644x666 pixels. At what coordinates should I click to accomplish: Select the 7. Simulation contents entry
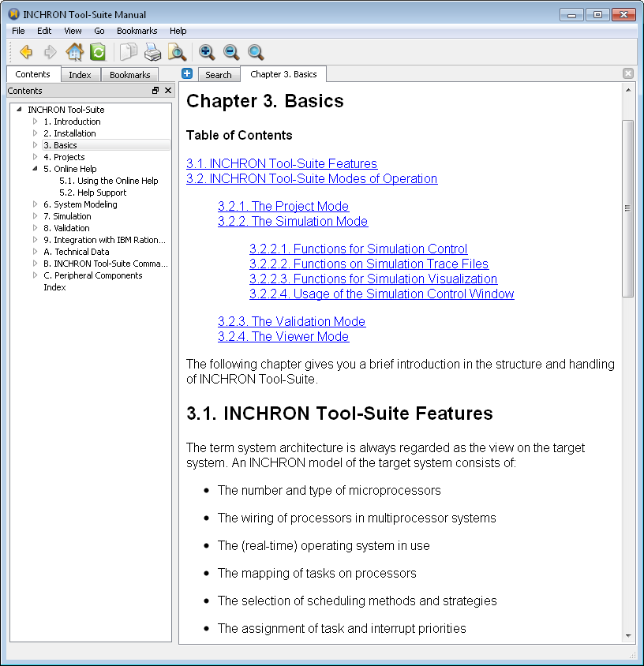[67, 215]
